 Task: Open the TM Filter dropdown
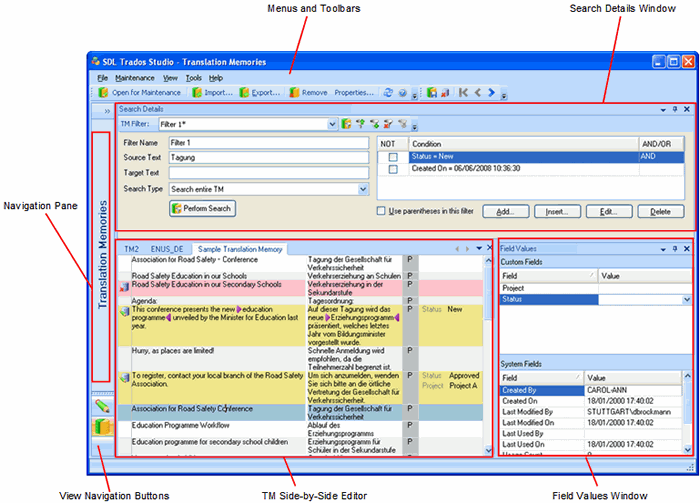pos(332,124)
